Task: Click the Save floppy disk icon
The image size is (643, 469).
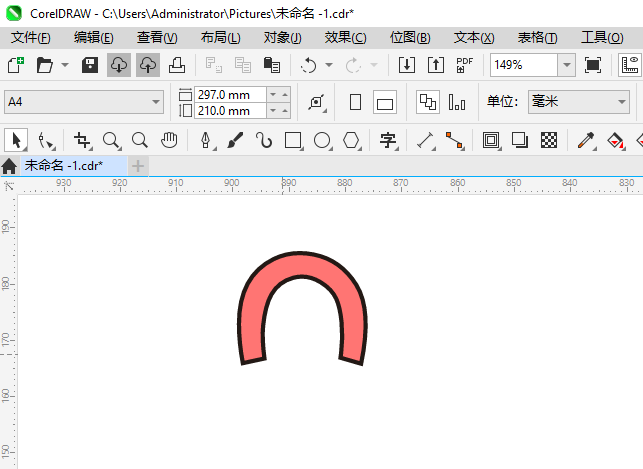Action: (x=90, y=65)
